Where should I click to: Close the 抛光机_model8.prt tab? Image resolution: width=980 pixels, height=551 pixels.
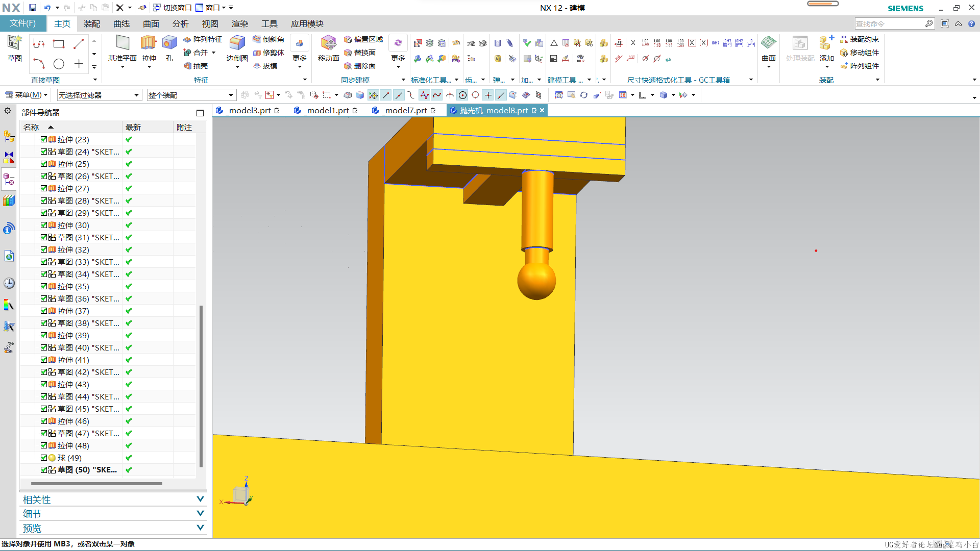pos(542,110)
